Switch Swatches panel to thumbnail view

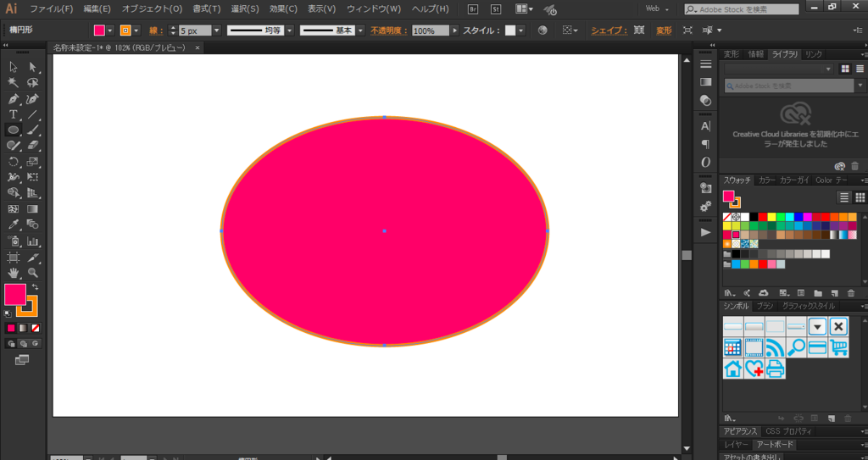tap(860, 197)
